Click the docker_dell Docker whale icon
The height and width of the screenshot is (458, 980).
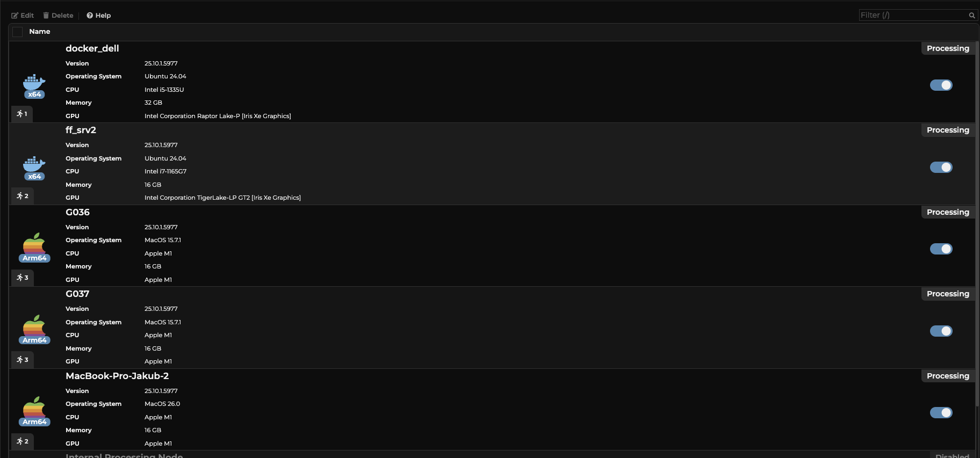pyautogui.click(x=34, y=82)
